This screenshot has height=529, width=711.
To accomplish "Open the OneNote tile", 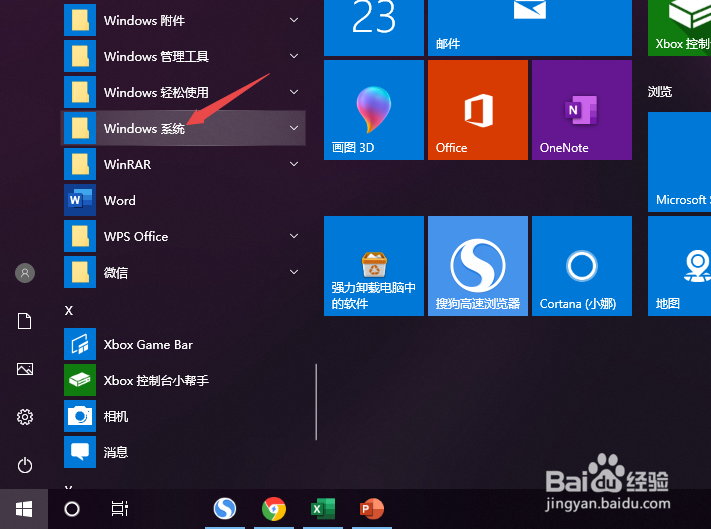I will 582,110.
